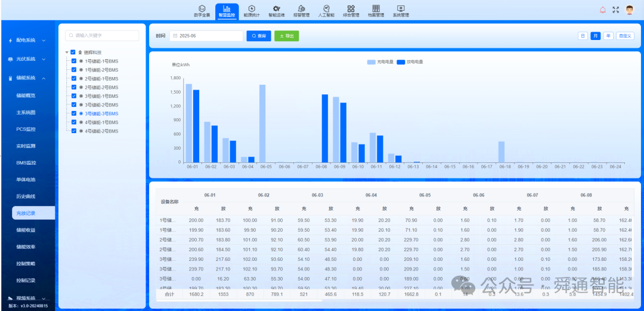Open the 档案管理 archive binders icon
644x311 pixels.
(376, 8)
